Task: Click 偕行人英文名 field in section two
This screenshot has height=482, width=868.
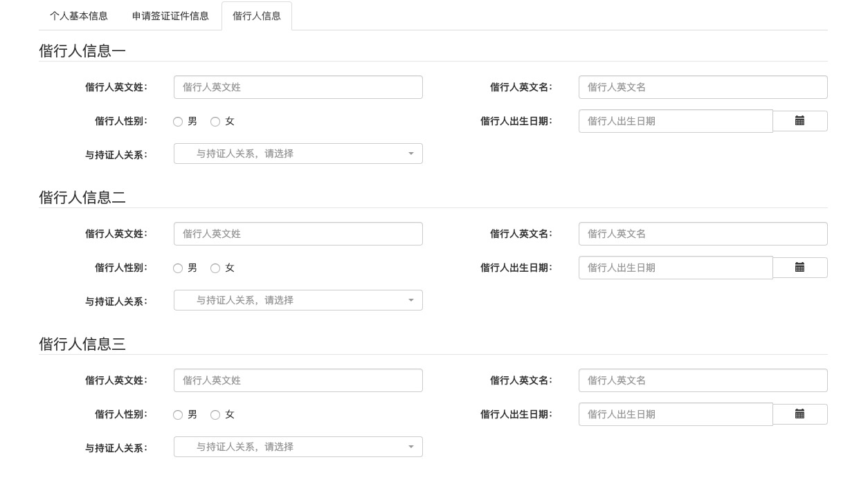Action: pyautogui.click(x=703, y=234)
